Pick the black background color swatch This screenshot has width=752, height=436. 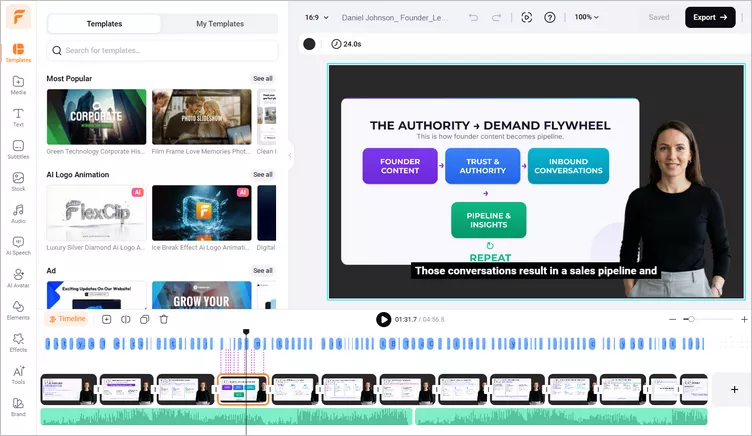309,44
